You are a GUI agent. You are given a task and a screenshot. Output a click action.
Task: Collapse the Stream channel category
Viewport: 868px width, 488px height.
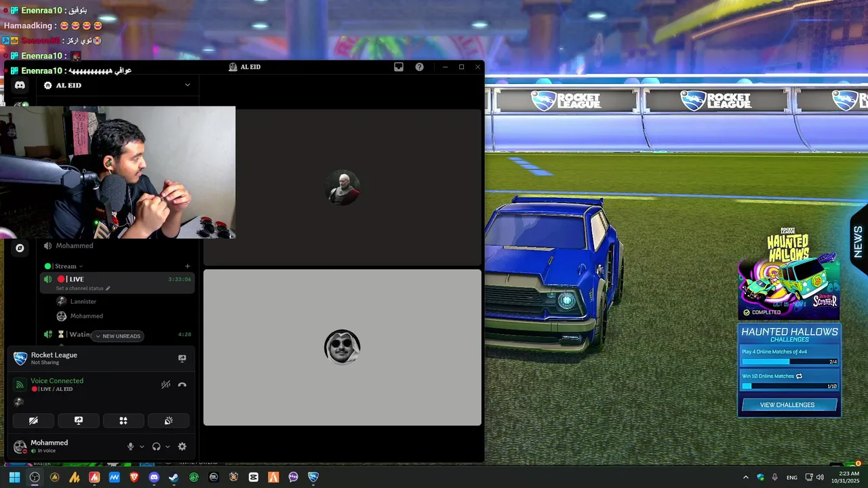point(66,266)
